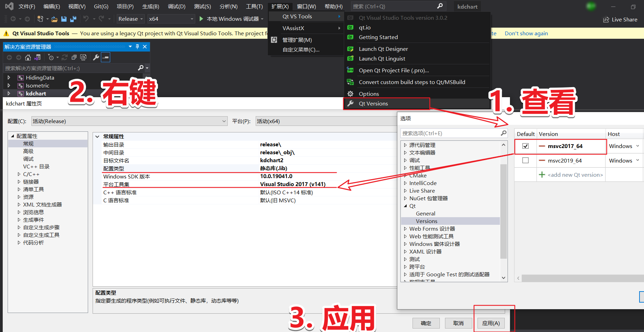Uncheck msvc2017_64 default checkbox

click(525, 146)
